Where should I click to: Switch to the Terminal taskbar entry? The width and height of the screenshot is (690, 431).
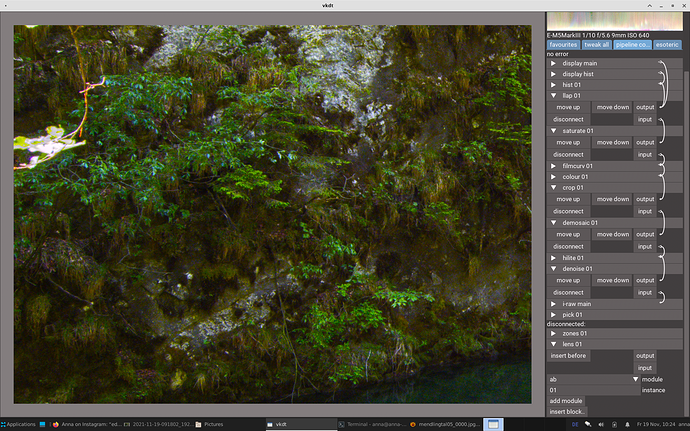coord(372,424)
